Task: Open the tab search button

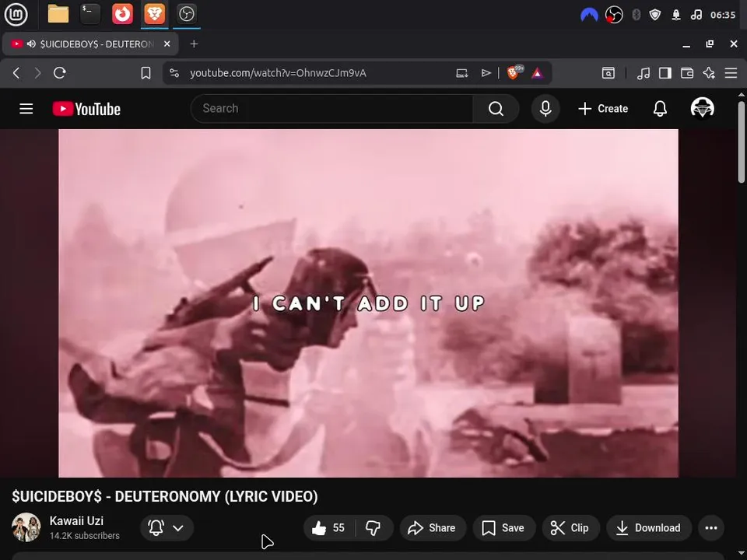Action: pyautogui.click(x=608, y=73)
